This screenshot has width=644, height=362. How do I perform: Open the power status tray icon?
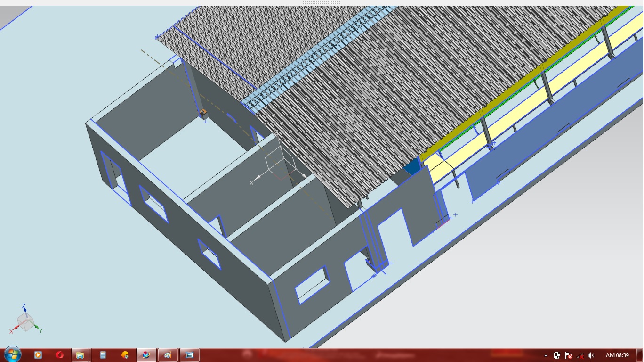[557, 355]
